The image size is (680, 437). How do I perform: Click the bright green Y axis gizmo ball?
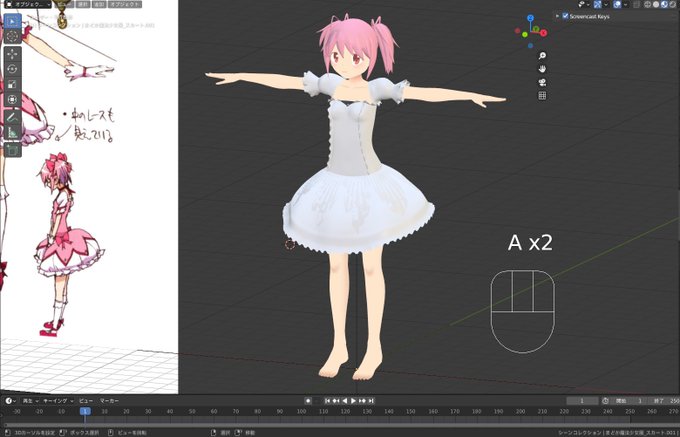525,34
